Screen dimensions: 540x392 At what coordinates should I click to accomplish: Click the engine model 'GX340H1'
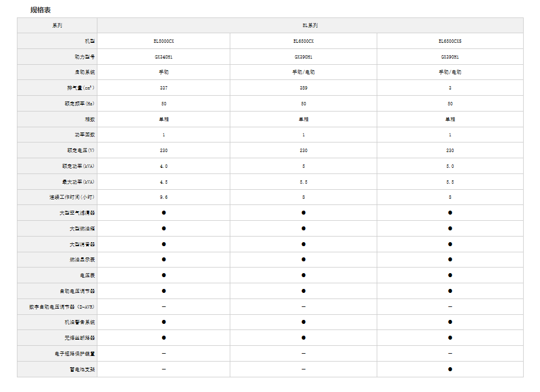164,57
